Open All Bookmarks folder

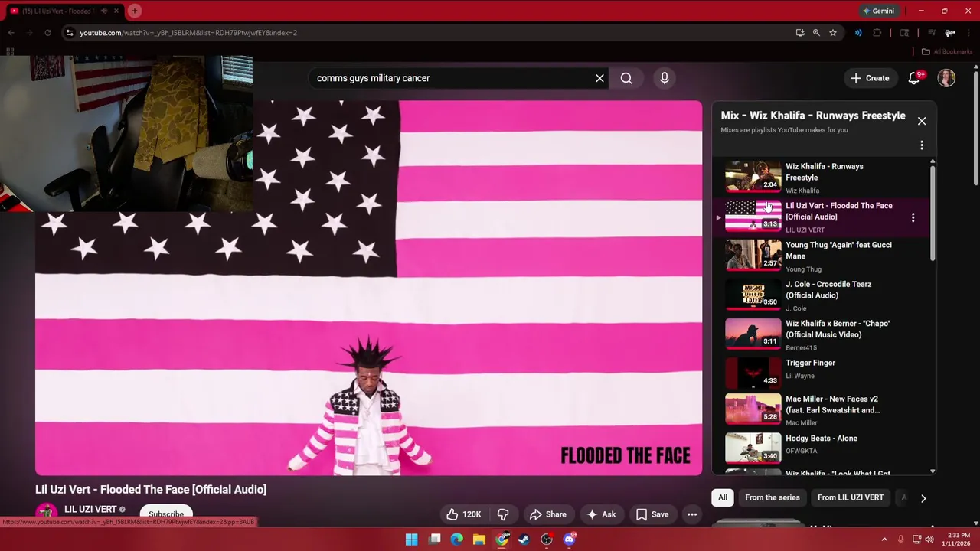point(947,52)
